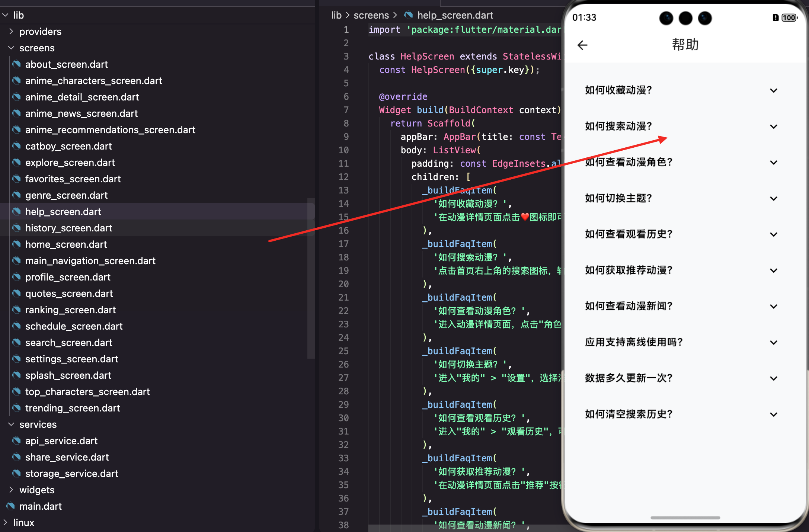This screenshot has width=809, height=532.
Task: Click Dart file icon beside main.dart
Action: [x=10, y=506]
